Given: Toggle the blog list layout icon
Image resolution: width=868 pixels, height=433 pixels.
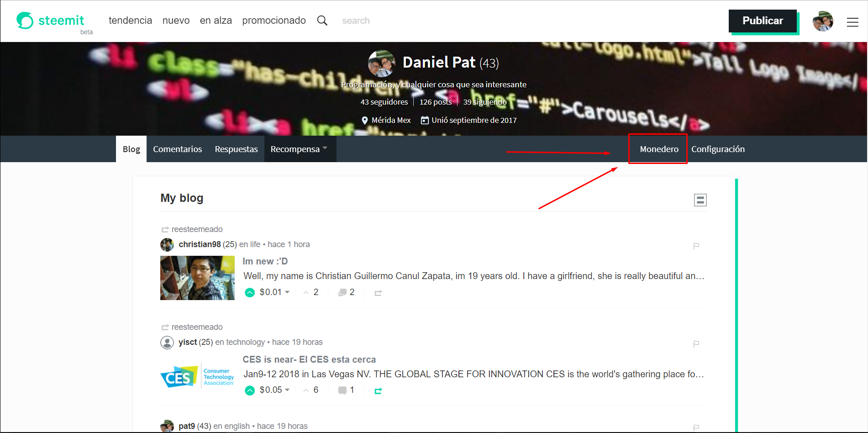Looking at the screenshot, I should (700, 200).
